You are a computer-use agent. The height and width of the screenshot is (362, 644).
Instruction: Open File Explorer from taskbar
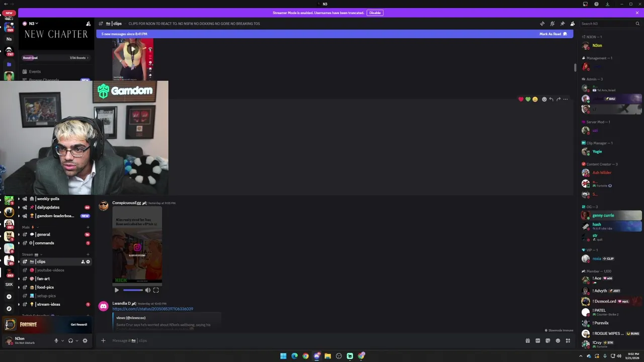(328, 356)
